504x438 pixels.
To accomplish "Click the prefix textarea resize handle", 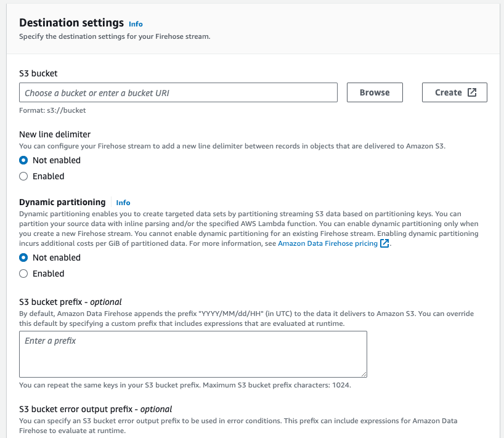I will click(364, 374).
